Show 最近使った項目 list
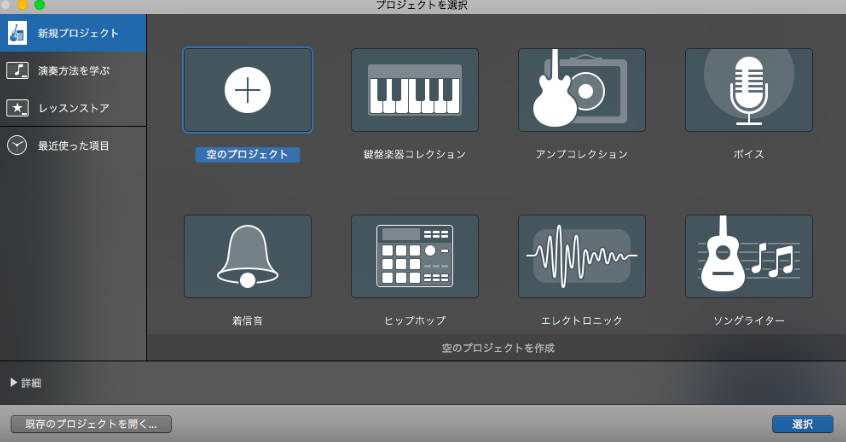The height and width of the screenshot is (442, 846). tap(73, 145)
